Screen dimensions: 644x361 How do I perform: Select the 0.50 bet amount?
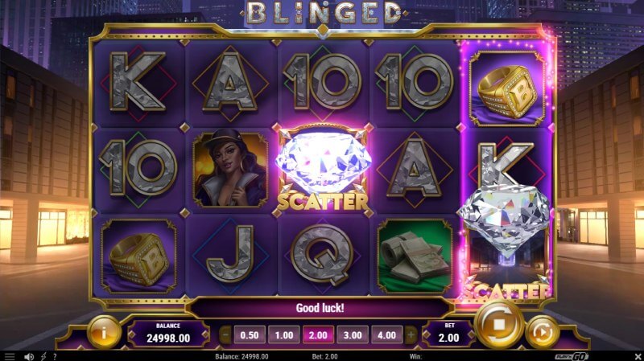250,335
